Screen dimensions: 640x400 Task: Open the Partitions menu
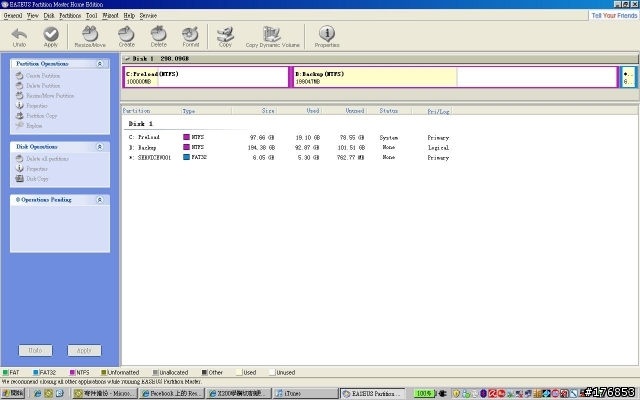coord(70,16)
